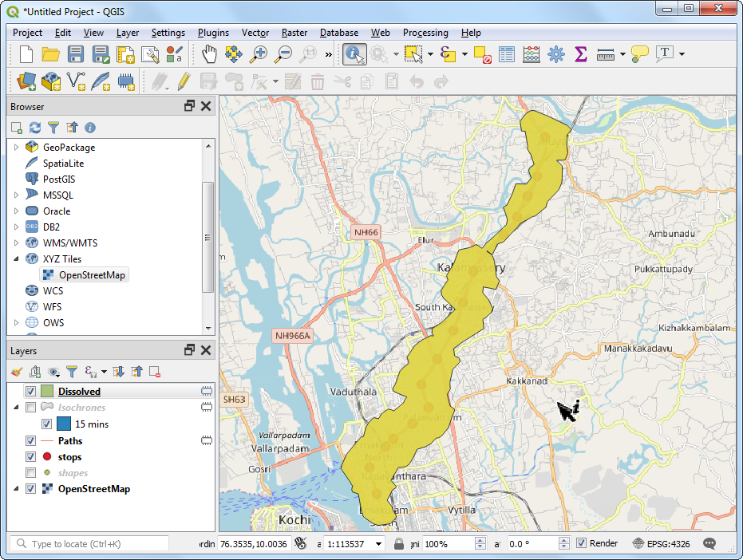743x560 pixels.
Task: Open the attribute table icon
Action: coord(507,54)
